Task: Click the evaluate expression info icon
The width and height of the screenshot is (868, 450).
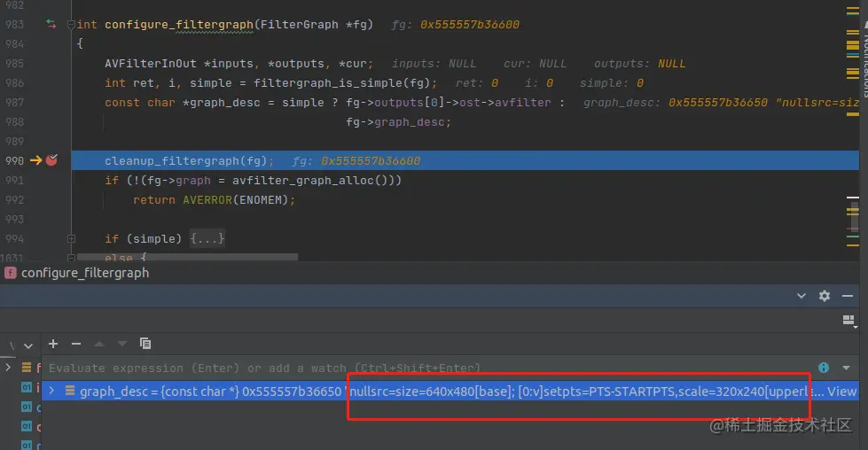Action: click(824, 369)
